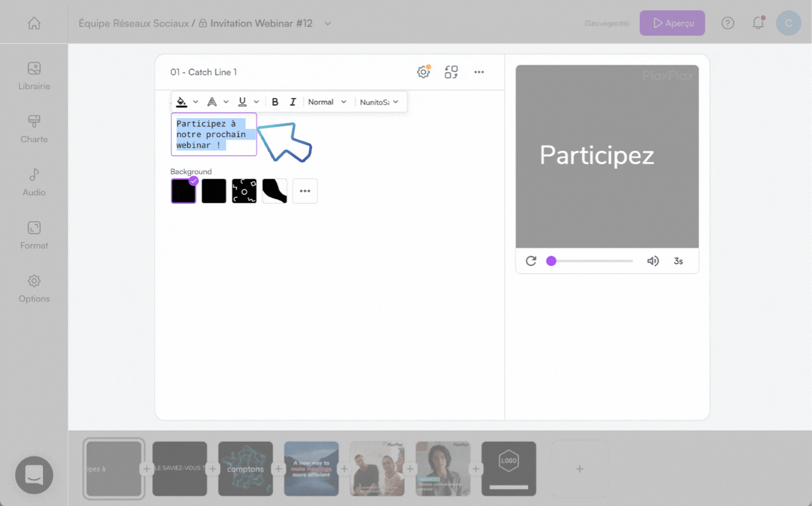This screenshot has width=812, height=506.
Task: Go to the home icon
Action: click(x=34, y=23)
